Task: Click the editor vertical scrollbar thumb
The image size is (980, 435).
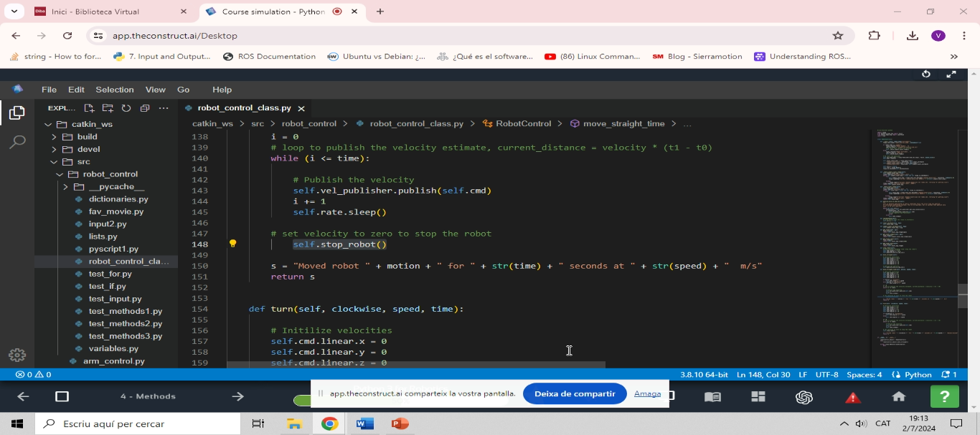Action: point(963,296)
